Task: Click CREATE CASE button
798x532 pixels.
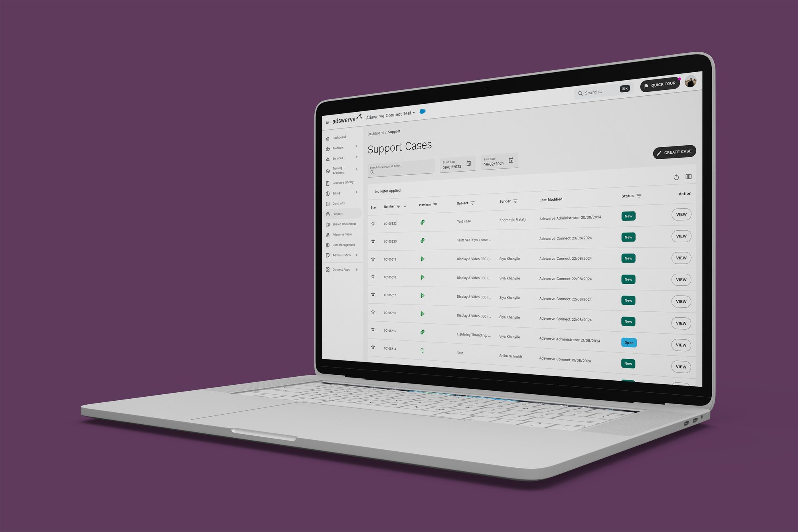Action: tap(675, 152)
